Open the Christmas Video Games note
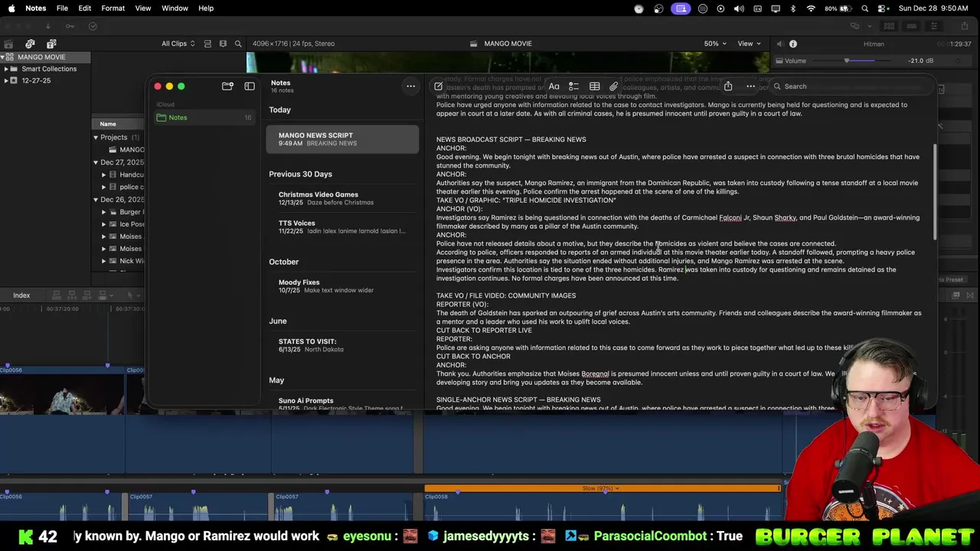 (342, 198)
